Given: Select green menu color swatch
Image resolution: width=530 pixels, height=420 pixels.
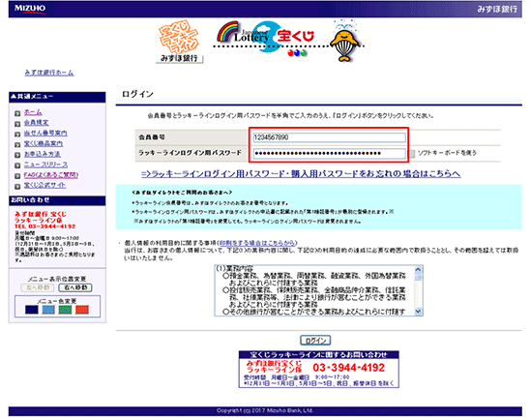Looking at the screenshot, I should click(65, 310).
